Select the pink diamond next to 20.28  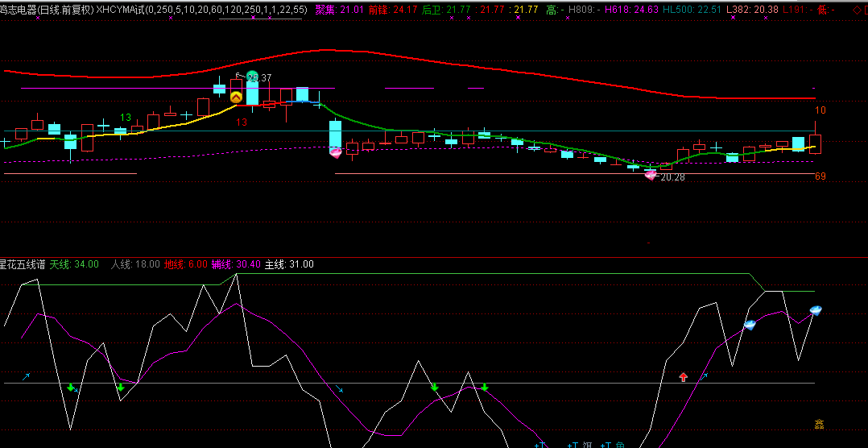click(651, 175)
